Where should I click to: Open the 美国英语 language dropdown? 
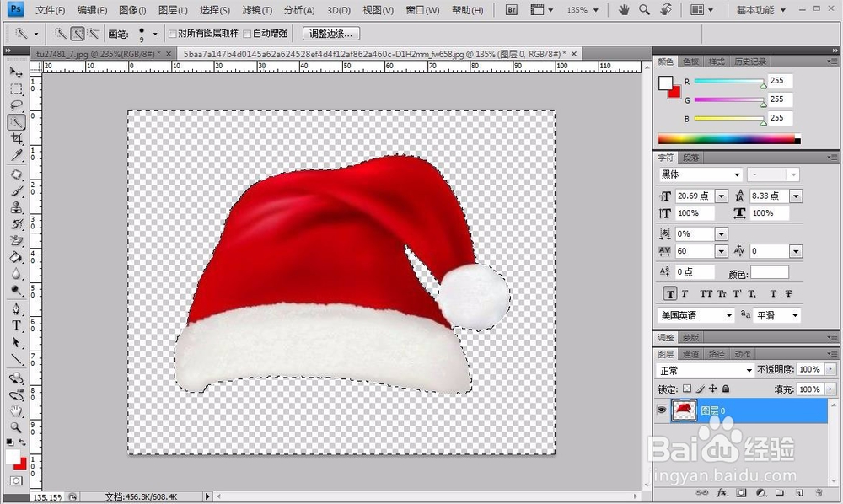[729, 315]
